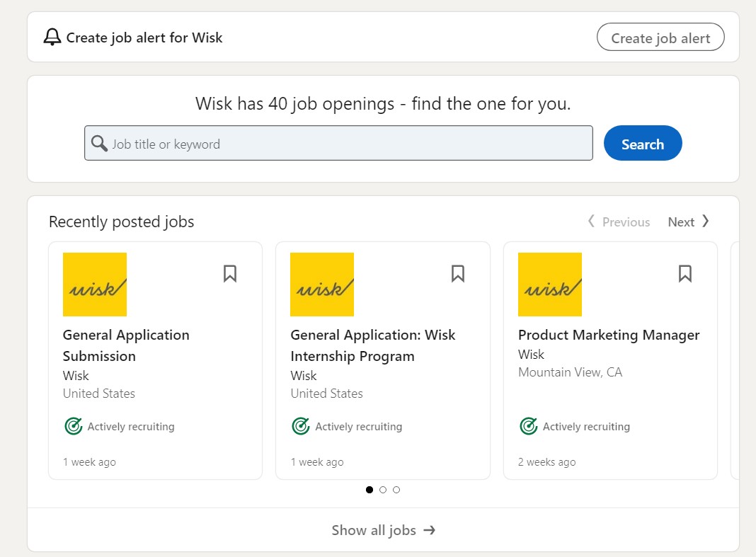
Task: Save the General Application Submission job with the bookmark
Action: [230, 273]
